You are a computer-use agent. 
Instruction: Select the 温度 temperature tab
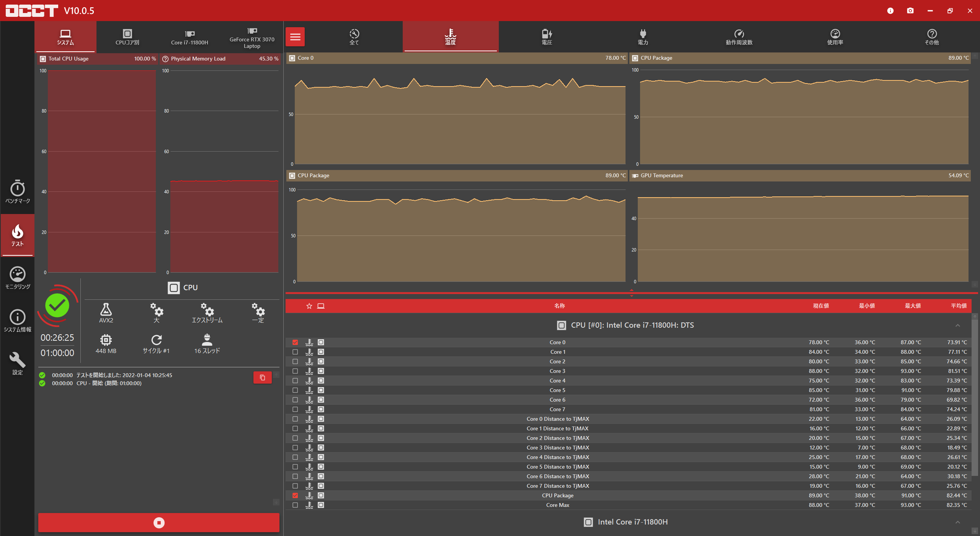tap(451, 37)
